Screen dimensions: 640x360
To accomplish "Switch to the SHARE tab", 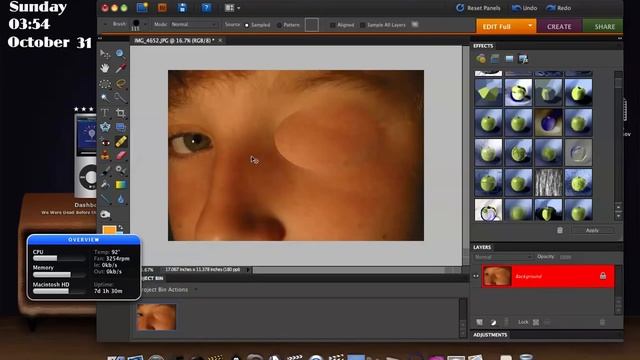I will tap(603, 27).
